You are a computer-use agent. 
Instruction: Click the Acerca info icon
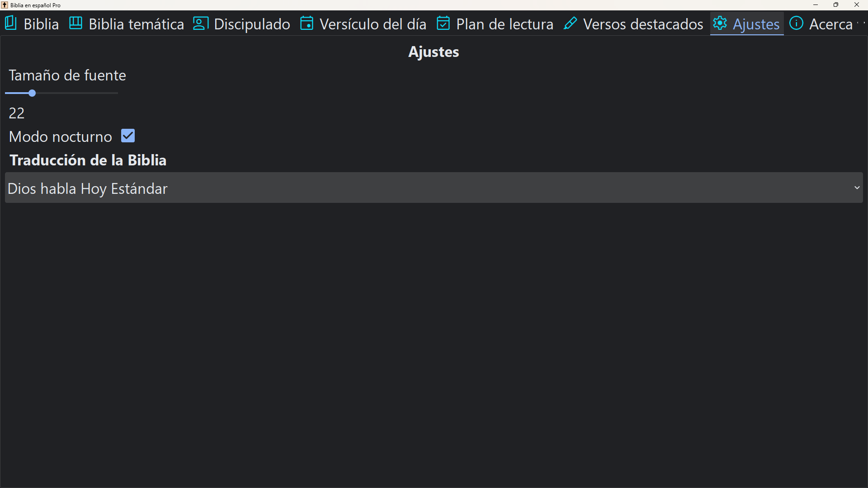coord(797,23)
